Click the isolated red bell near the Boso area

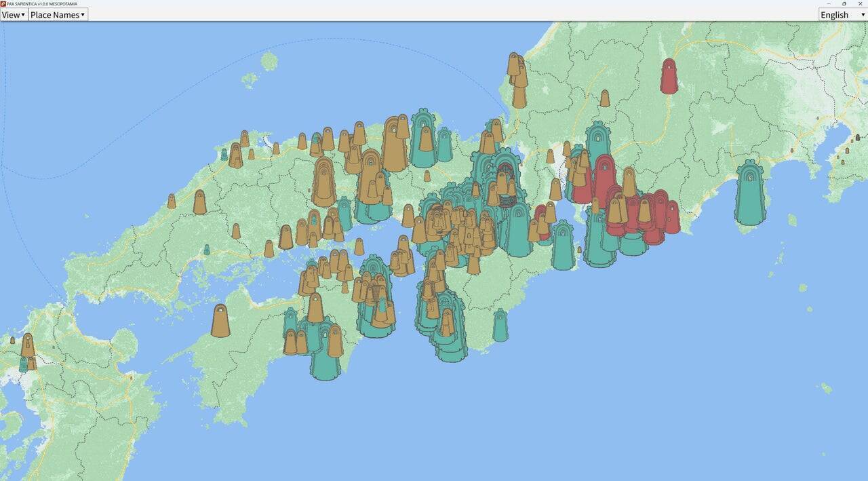click(668, 75)
